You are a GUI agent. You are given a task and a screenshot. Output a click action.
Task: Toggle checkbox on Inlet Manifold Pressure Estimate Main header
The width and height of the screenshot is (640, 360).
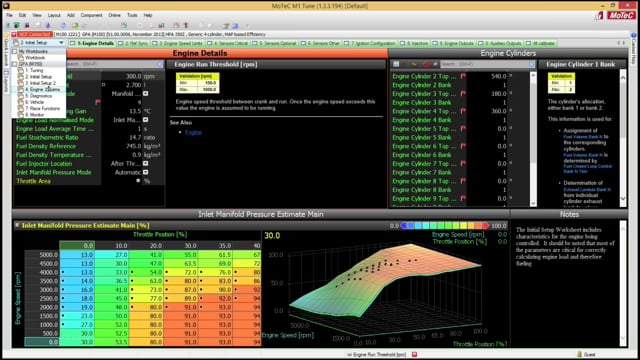17,225
